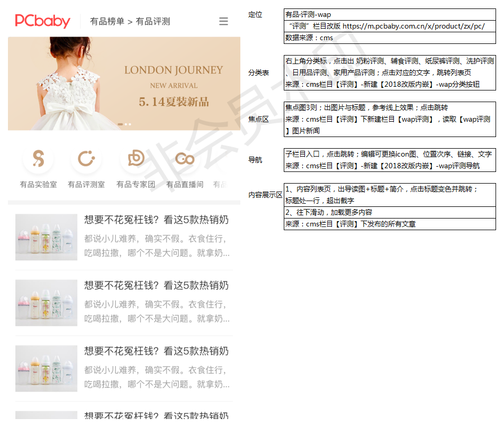
Task: Open the m.pcbaby.com.cn URL in the notes
Action: pos(413,26)
